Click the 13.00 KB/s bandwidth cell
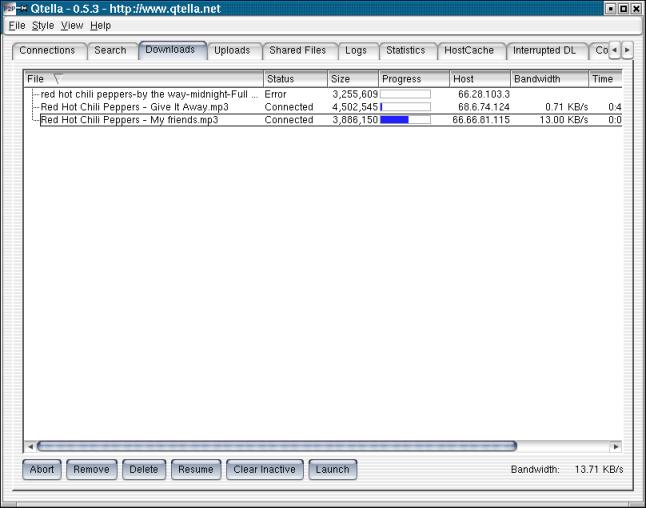The height and width of the screenshot is (508, 646). tap(564, 120)
